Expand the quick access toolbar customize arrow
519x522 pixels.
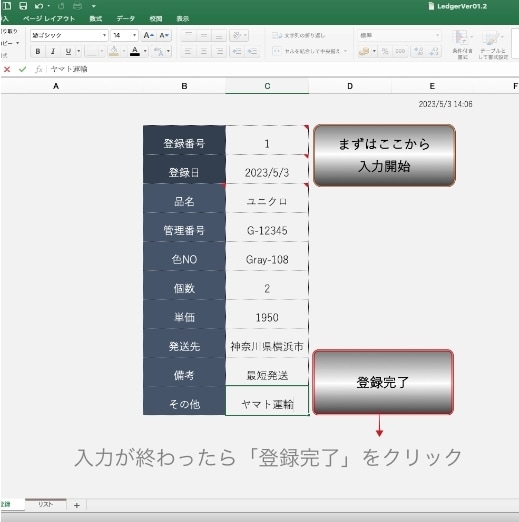pos(94,6)
